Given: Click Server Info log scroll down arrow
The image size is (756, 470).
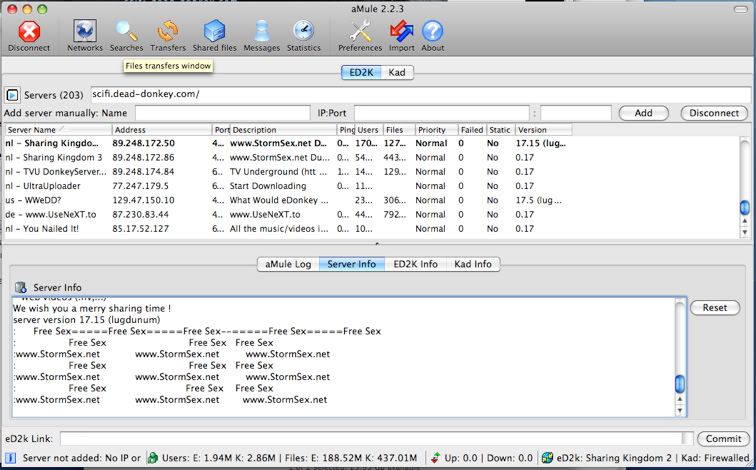Looking at the screenshot, I should pyautogui.click(x=680, y=410).
